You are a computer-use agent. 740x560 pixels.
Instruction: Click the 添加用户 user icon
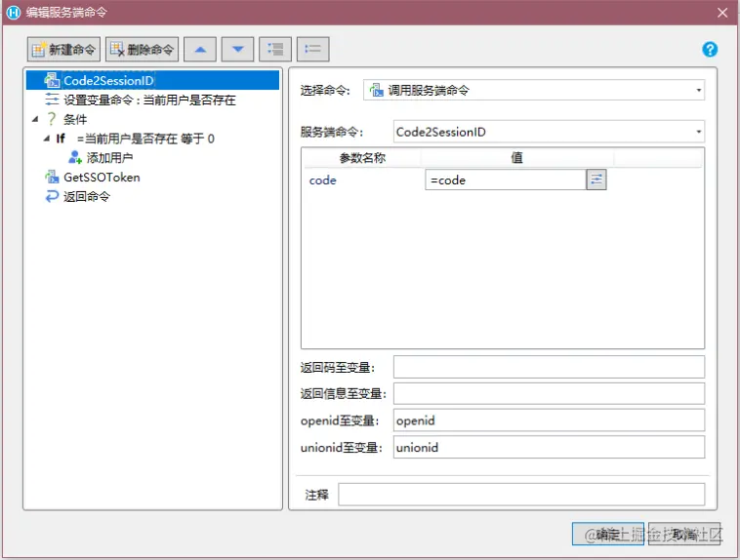point(75,157)
